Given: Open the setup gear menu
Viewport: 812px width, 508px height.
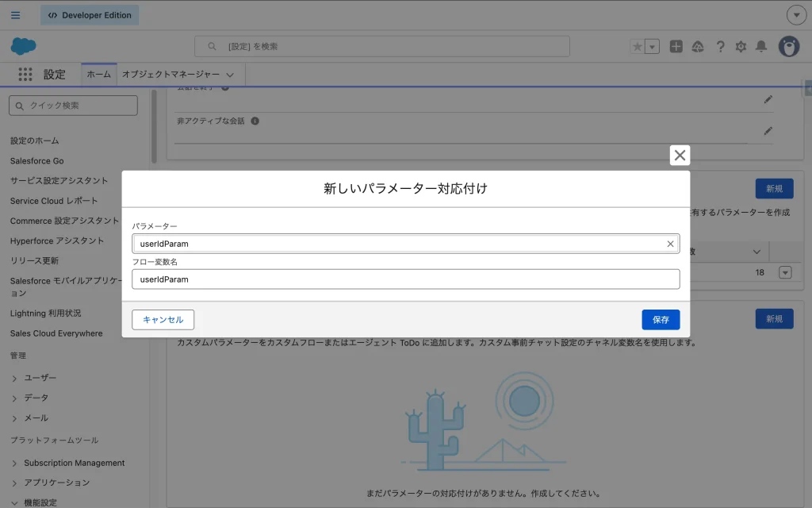Looking at the screenshot, I should pyautogui.click(x=741, y=47).
